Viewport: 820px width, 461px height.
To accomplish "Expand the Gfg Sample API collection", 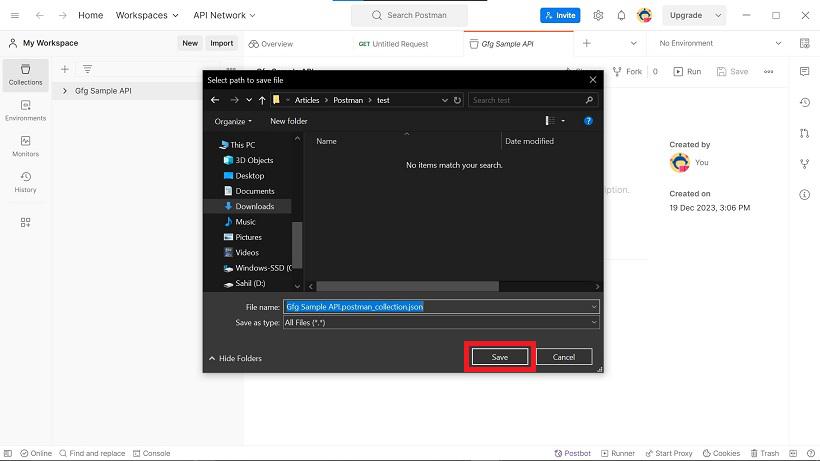I will click(64, 91).
